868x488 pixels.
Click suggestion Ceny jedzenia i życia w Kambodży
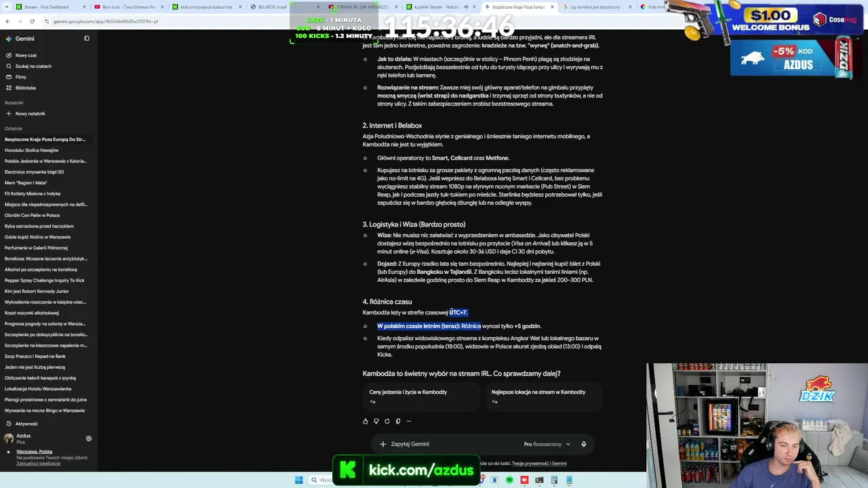[x=420, y=396]
